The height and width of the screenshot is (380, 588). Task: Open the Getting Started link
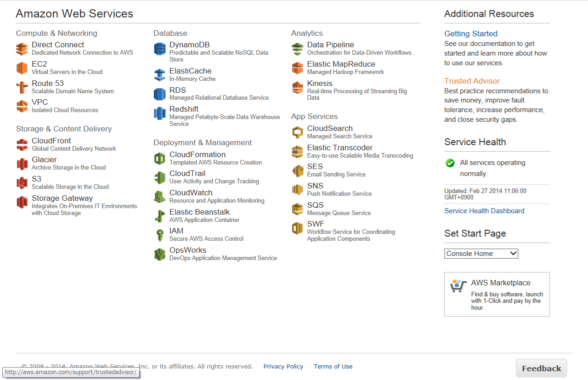(470, 34)
